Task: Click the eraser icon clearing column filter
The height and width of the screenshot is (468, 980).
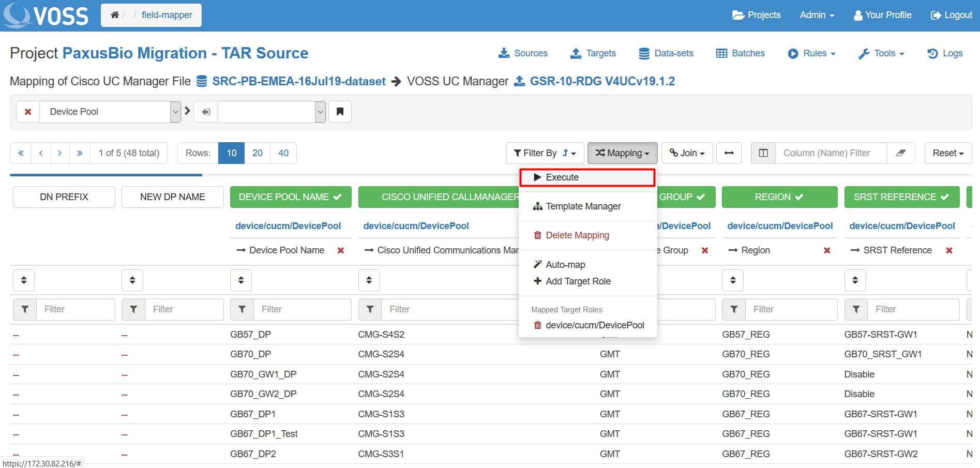Action: [900, 153]
